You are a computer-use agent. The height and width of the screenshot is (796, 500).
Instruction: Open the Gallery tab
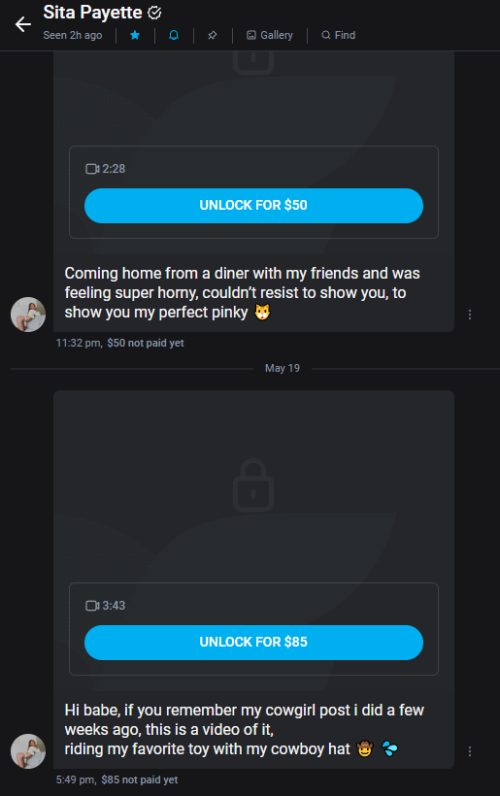pyautogui.click(x=270, y=35)
